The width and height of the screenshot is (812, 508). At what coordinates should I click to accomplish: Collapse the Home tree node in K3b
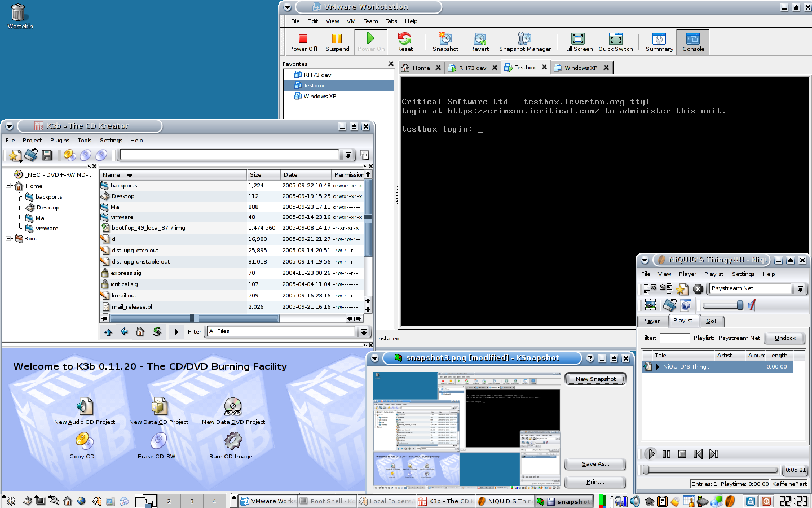pyautogui.click(x=9, y=186)
